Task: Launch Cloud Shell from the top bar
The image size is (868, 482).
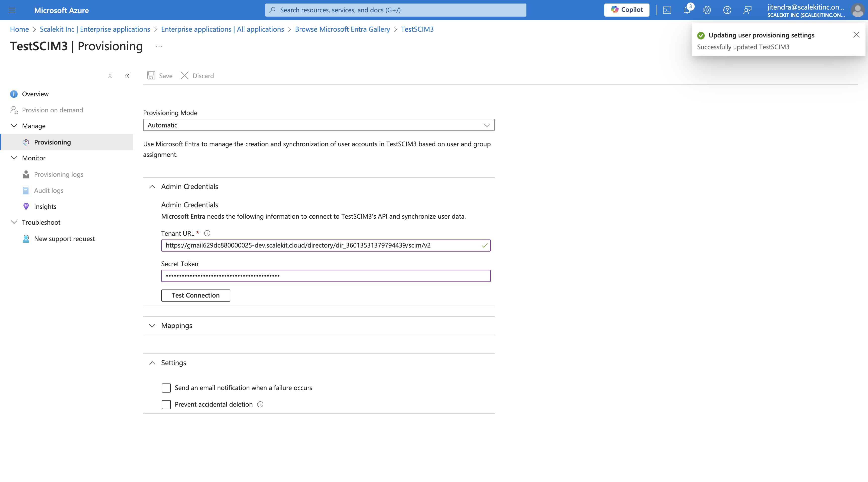Action: click(667, 10)
